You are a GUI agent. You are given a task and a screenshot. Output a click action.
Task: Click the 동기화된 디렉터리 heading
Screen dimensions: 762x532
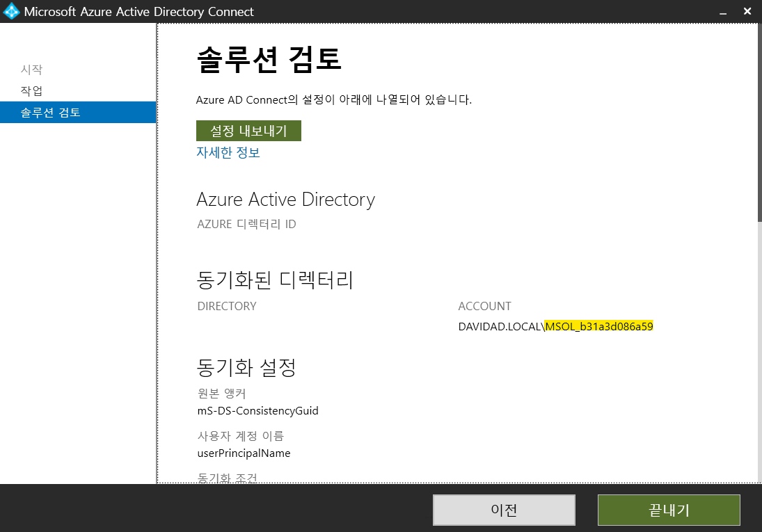pos(275,280)
